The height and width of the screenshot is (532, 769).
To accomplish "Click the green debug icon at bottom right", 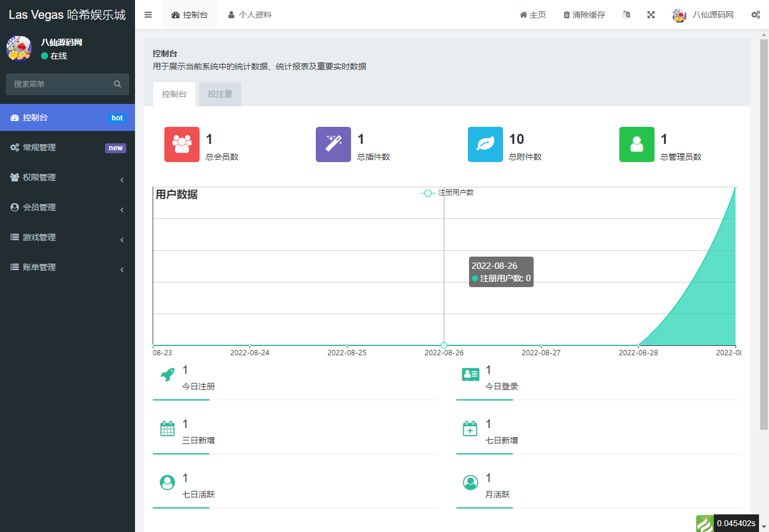I will [704, 523].
